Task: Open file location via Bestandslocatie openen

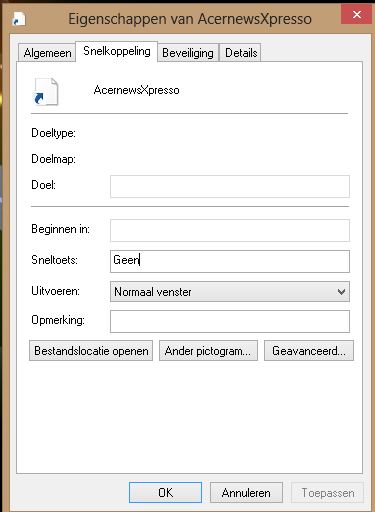Action: pyautogui.click(x=91, y=351)
